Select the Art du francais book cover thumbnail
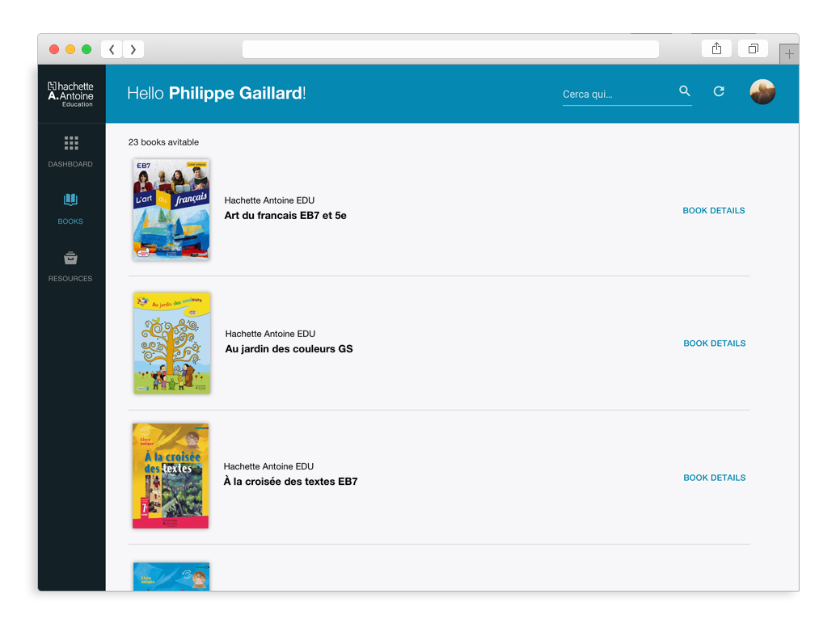This screenshot has height=636, width=840. point(171,209)
